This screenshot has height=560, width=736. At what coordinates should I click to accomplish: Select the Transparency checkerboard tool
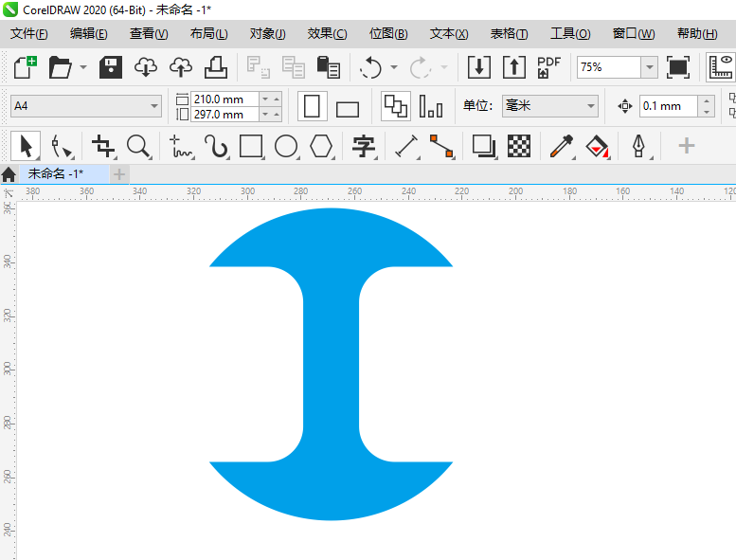click(x=519, y=146)
